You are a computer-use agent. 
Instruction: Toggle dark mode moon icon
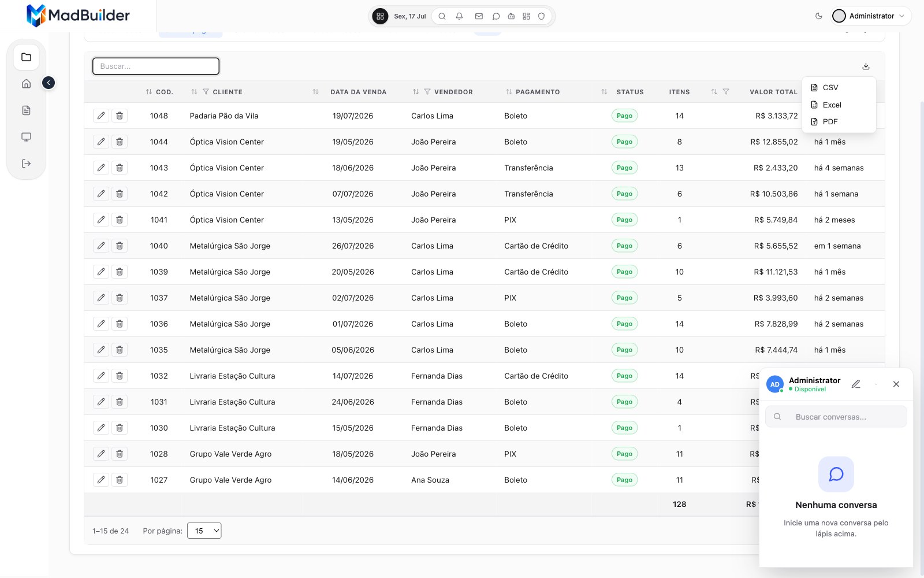click(818, 16)
